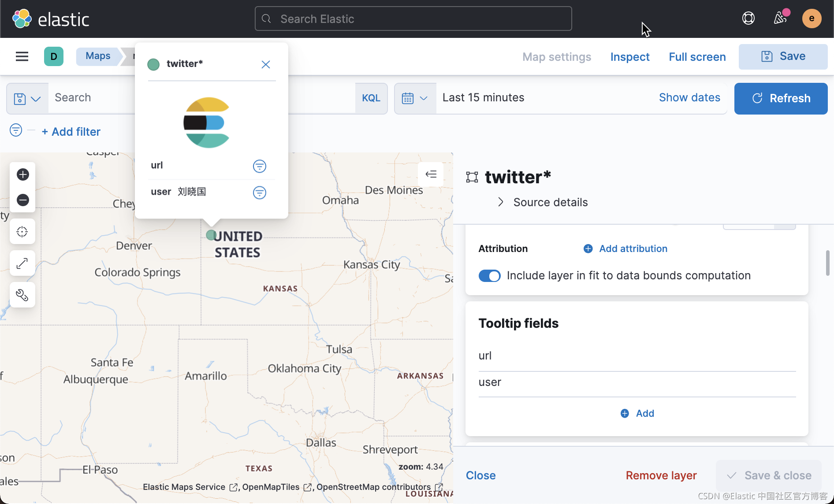Open Map settings

pos(557,57)
